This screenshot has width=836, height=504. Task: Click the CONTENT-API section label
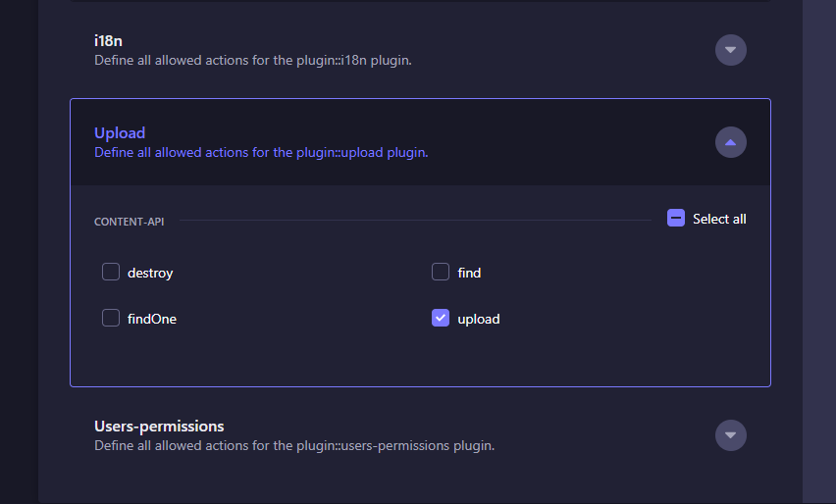[x=129, y=222]
